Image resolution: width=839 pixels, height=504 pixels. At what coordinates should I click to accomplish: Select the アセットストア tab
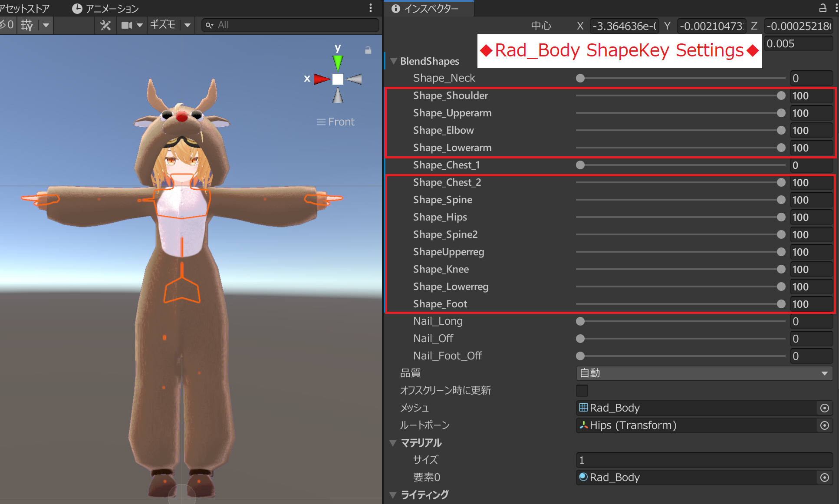(24, 8)
